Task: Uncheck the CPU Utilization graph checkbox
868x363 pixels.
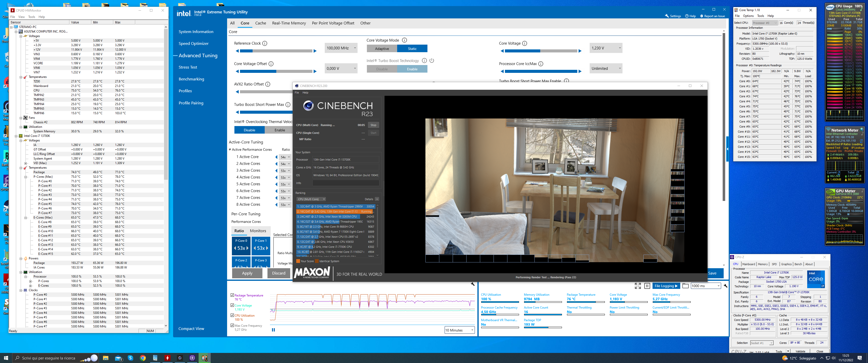Action: (x=232, y=316)
